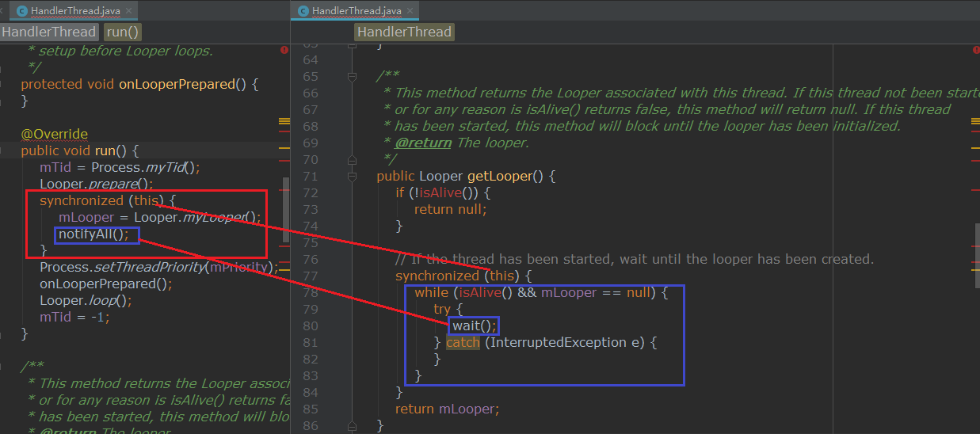Switch to left HandlerThread.java editor tab
This screenshot has height=434, width=980.
[x=76, y=11]
